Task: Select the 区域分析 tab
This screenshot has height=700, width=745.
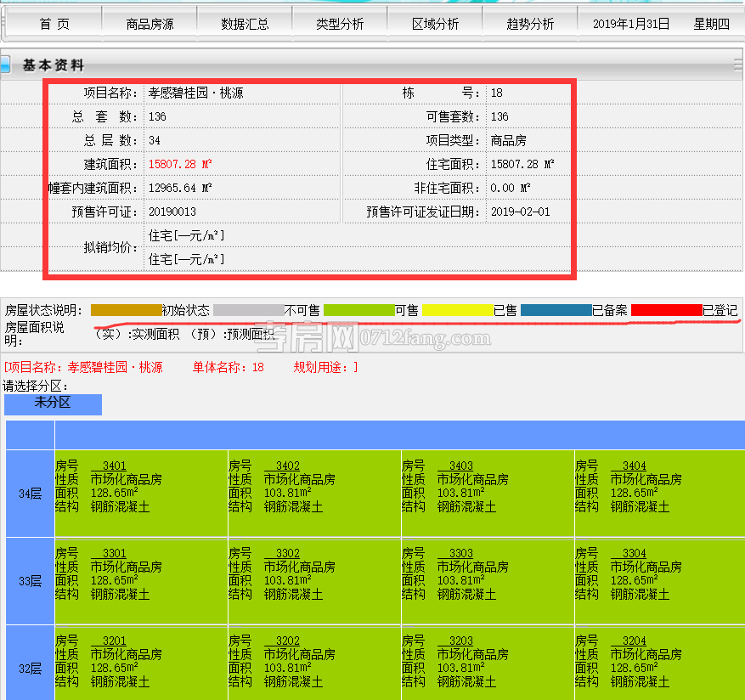Action: [x=435, y=24]
